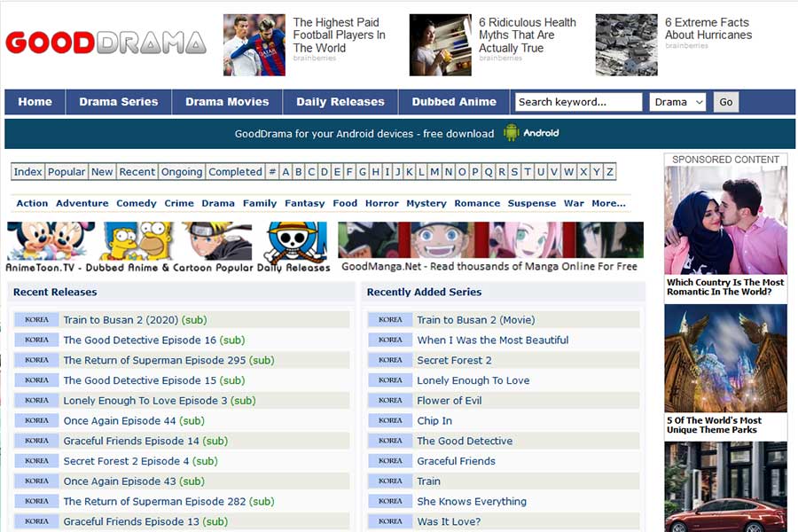
Task: Click the GoodDrama Android free download banner text
Action: coord(364,134)
